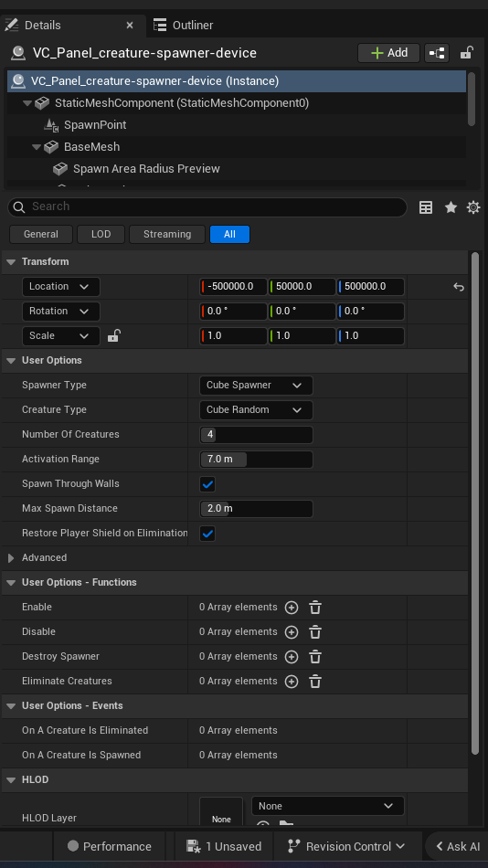Click On A Creature Is Eliminated row

coord(235,731)
